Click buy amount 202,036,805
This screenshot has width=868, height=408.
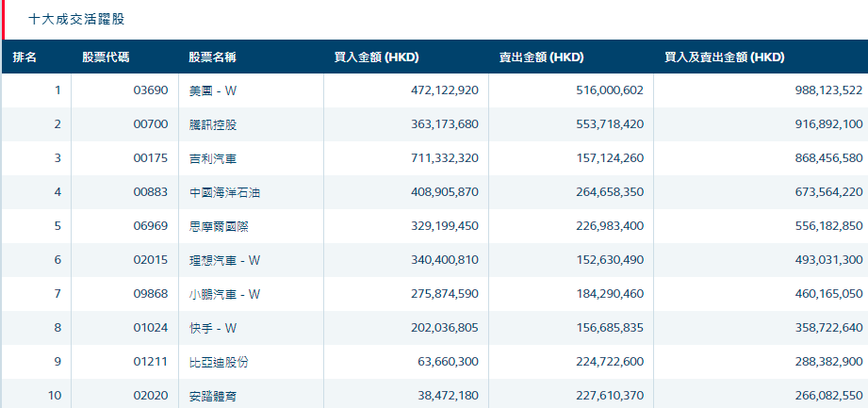pyautogui.click(x=445, y=328)
